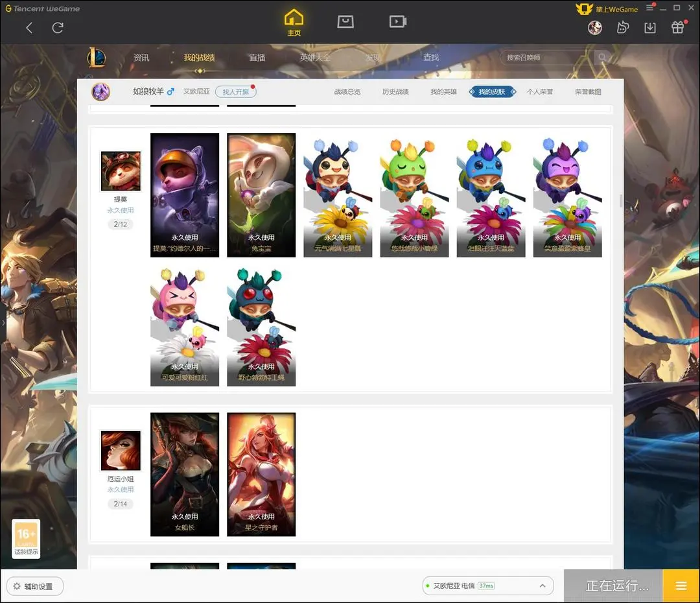Click the summoner profile avatar

pyautogui.click(x=101, y=91)
